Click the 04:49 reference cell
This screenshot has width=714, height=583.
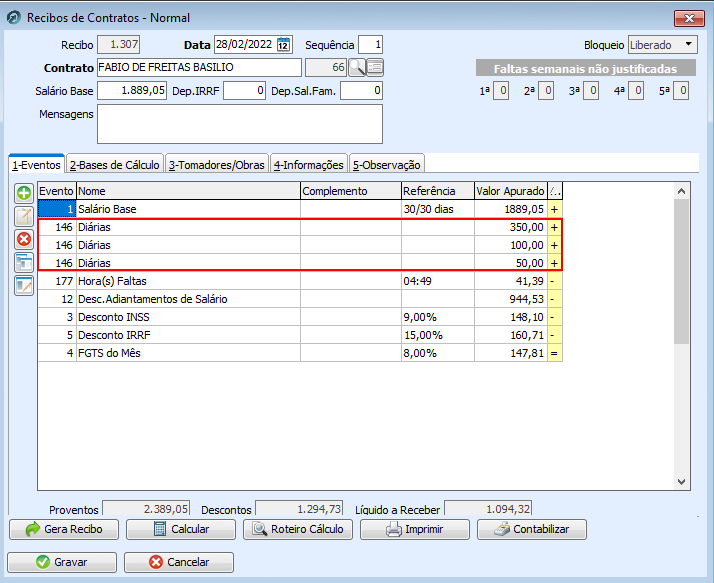coord(438,281)
